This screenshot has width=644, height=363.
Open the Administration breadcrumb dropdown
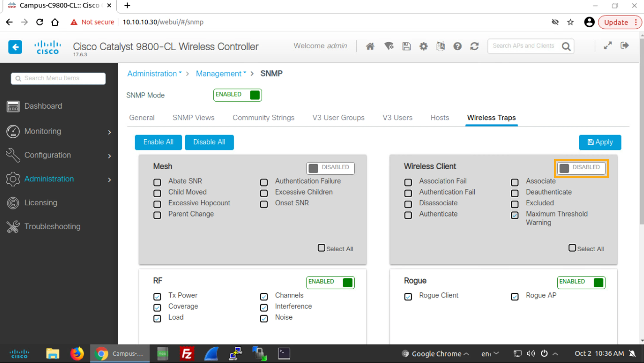click(154, 74)
